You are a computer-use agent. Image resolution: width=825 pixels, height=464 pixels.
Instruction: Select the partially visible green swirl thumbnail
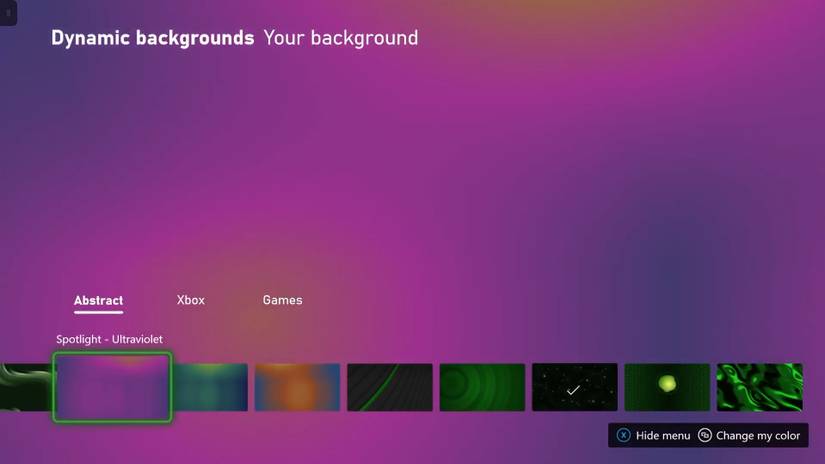[26, 387]
